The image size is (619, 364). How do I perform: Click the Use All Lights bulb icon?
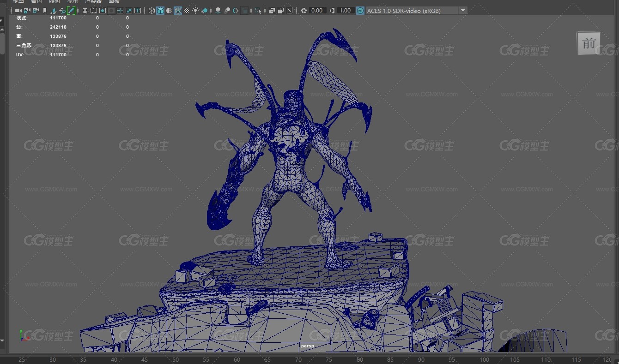[196, 11]
